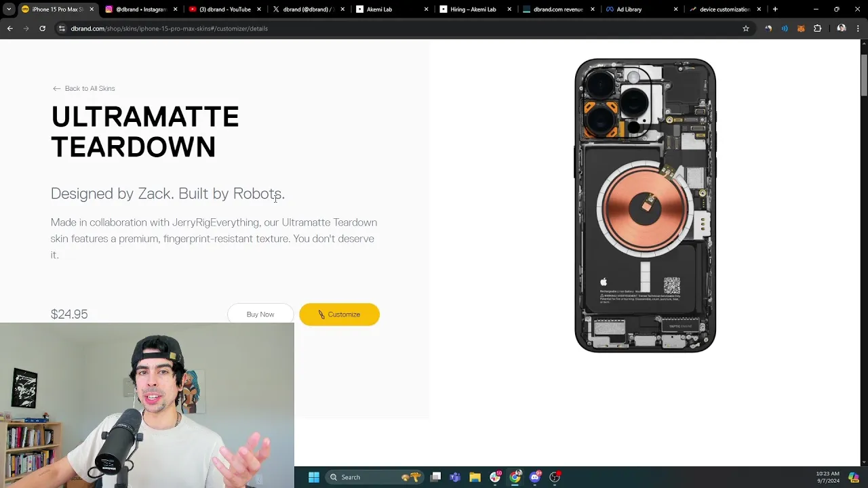Bookmark this page with the star icon
Image resolution: width=868 pixels, height=488 pixels.
tap(746, 28)
